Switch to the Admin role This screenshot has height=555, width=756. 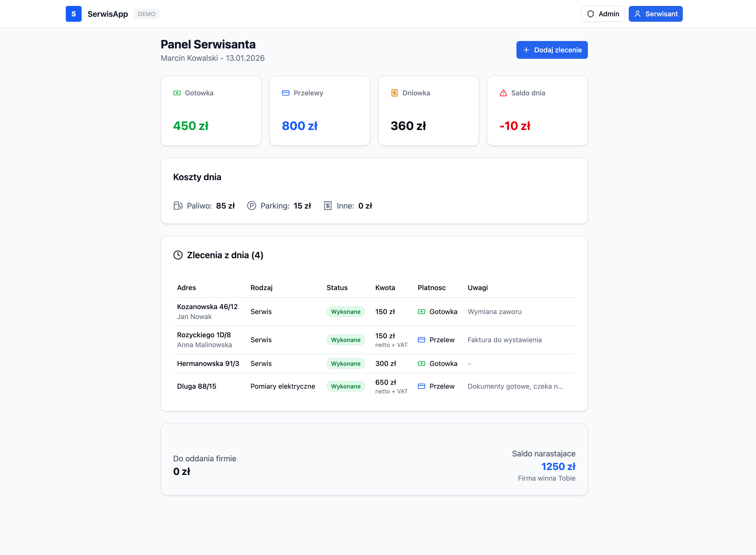tap(603, 14)
